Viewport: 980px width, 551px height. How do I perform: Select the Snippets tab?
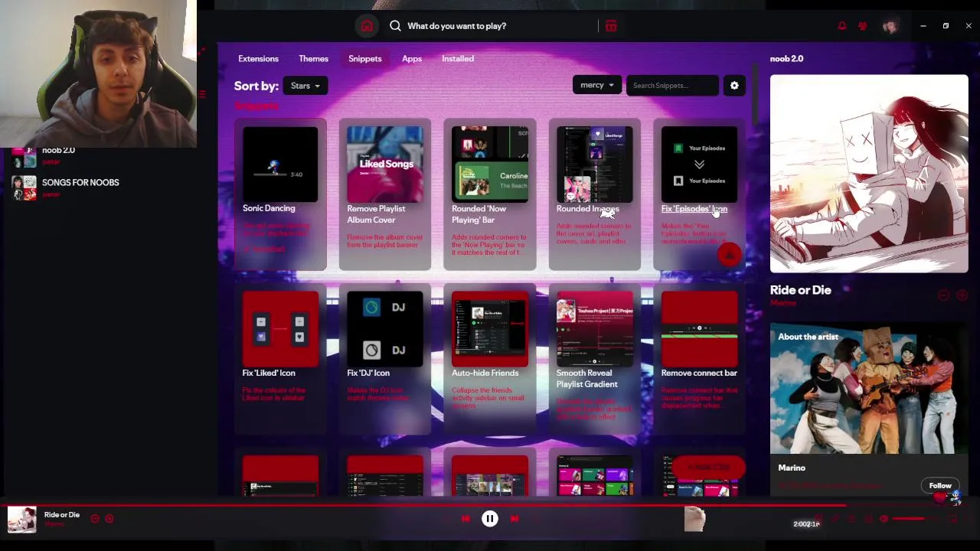tap(364, 58)
